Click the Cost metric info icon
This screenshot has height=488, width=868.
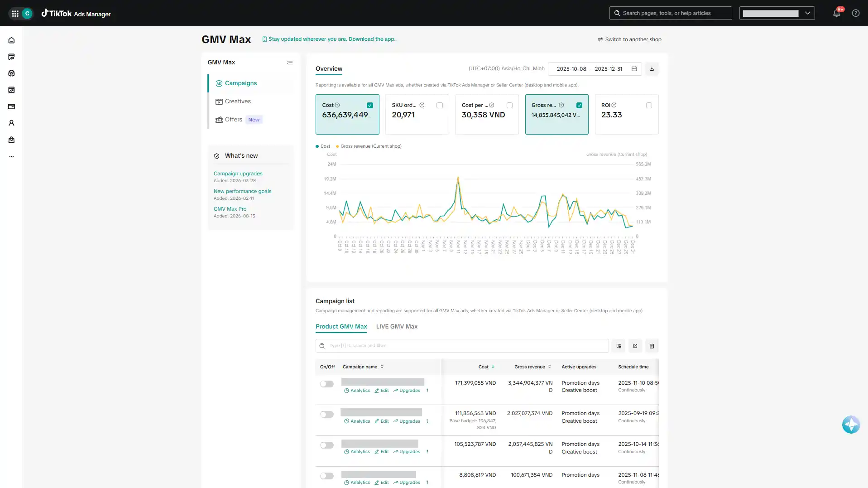(337, 105)
